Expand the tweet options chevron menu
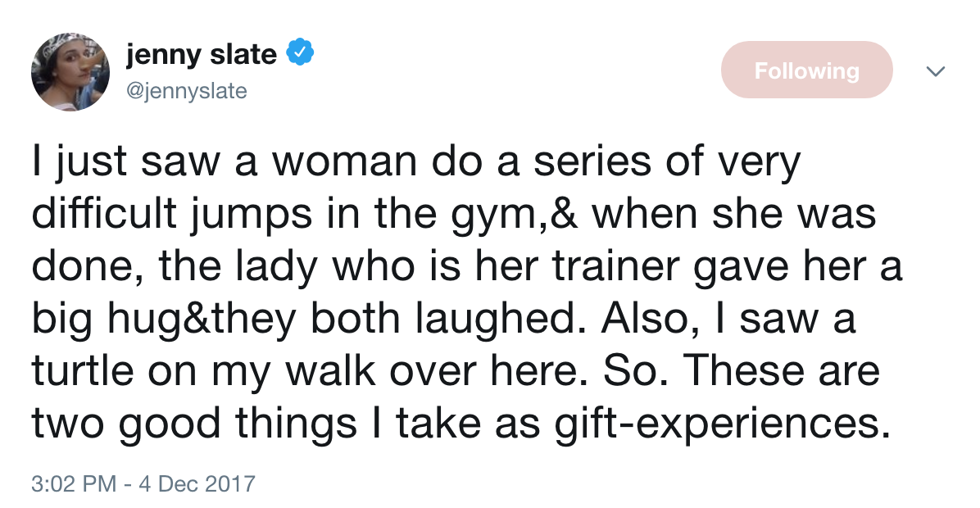The width and height of the screenshot is (980, 508). pyautogui.click(x=935, y=72)
